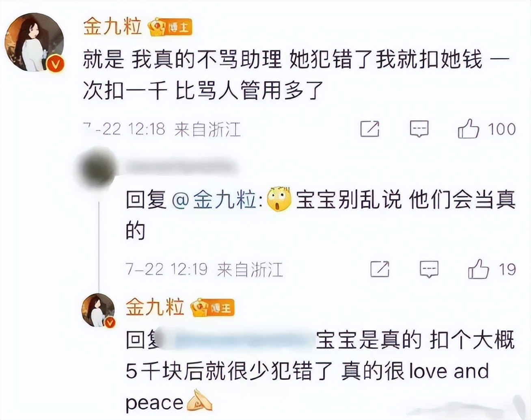Tap the shocked face emoji in the reply
531x420 pixels.
(279, 199)
